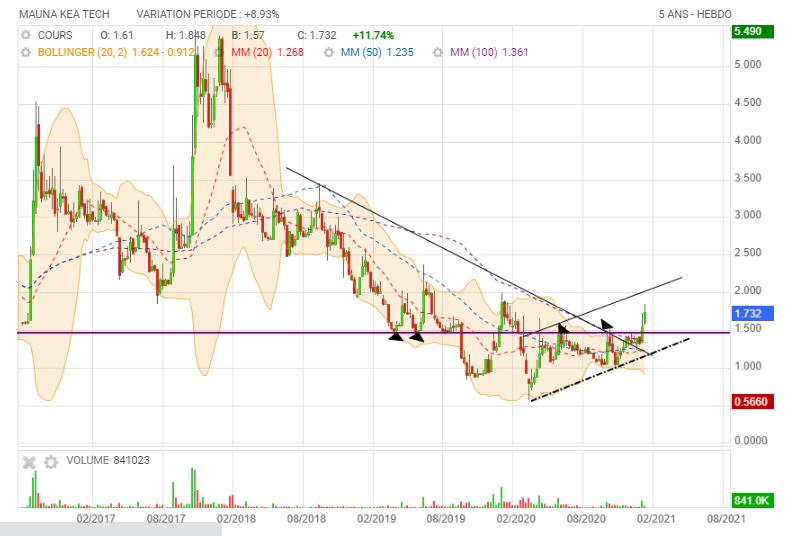Click the 02/2020 date axis label
Viewport: 795px width, 536px height.
[516, 519]
